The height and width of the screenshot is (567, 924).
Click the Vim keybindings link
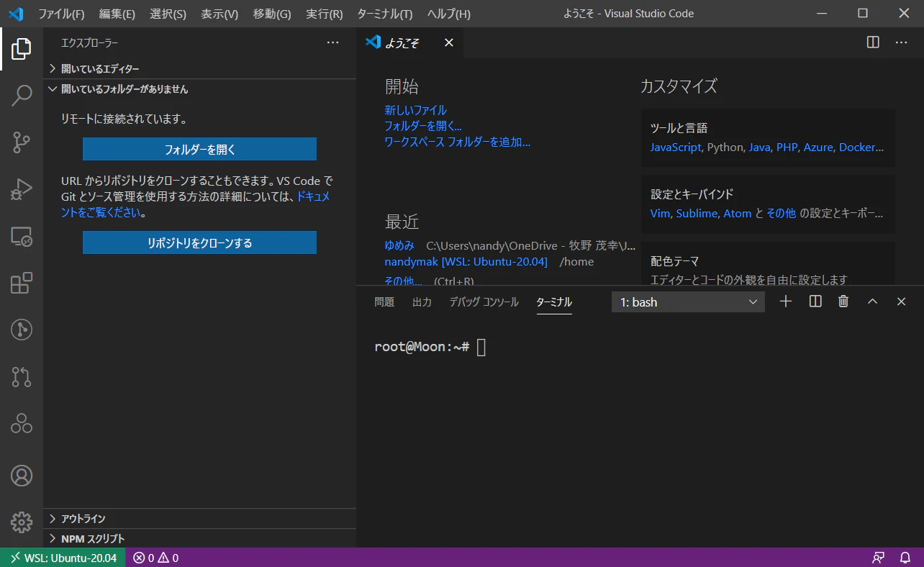click(x=660, y=213)
